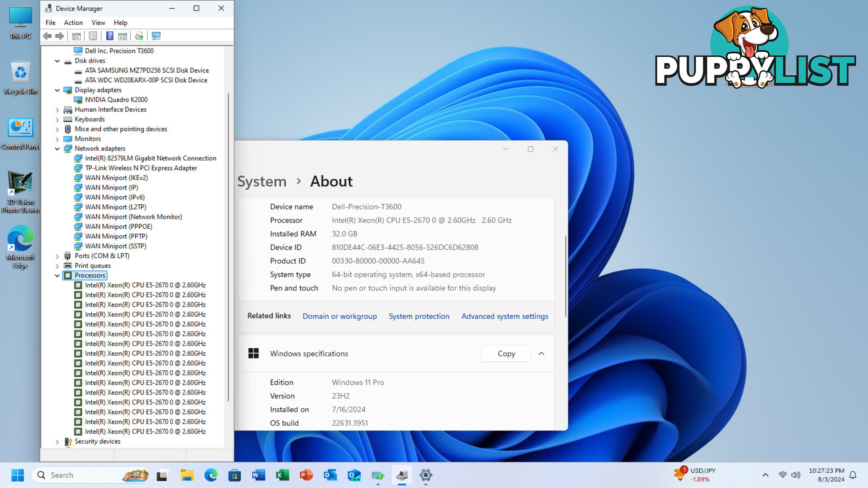Select ATA WDC WD20EARX-00P SCSI Disk Device
This screenshot has height=488, width=868.
[x=146, y=80]
